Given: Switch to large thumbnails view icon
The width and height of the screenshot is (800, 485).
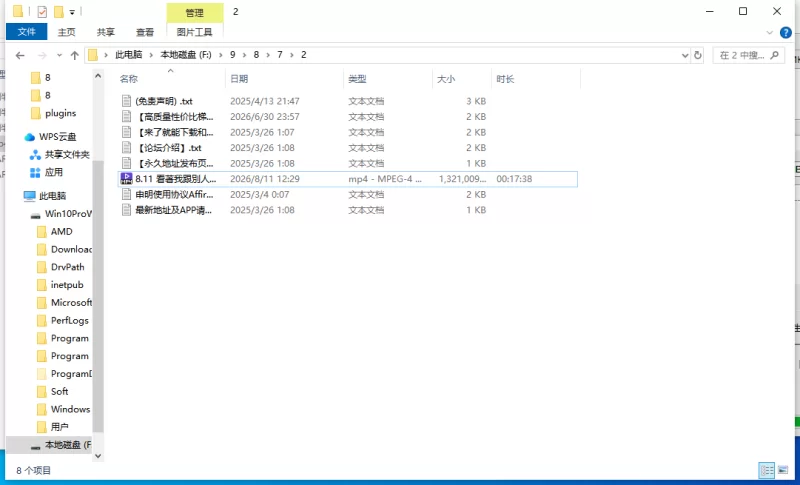Looking at the screenshot, I should (x=783, y=470).
